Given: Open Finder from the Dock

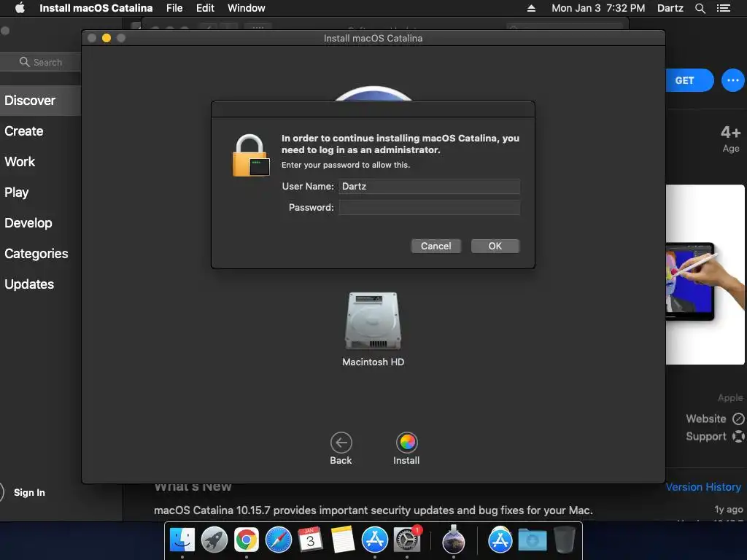Looking at the screenshot, I should 182,540.
